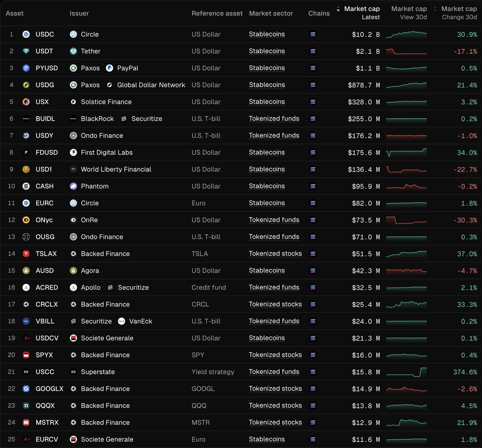
Task: Click the Asset column header
Action: click(14, 13)
